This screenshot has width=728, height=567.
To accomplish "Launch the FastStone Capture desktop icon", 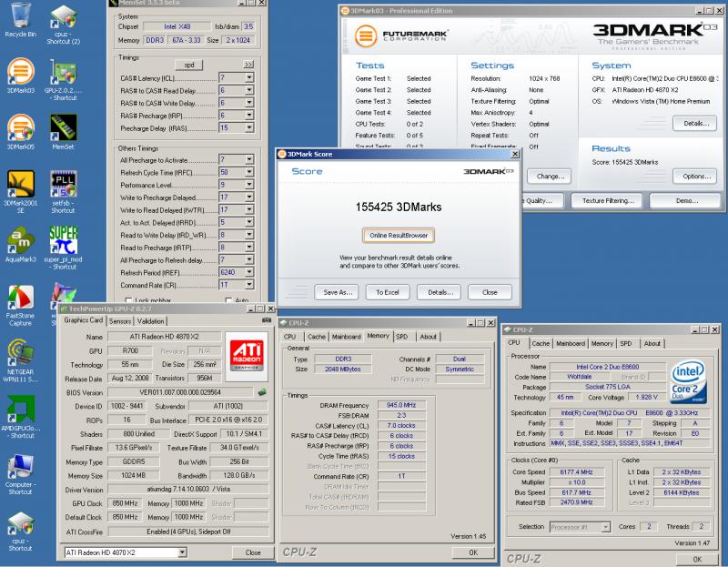I will pos(20,306).
